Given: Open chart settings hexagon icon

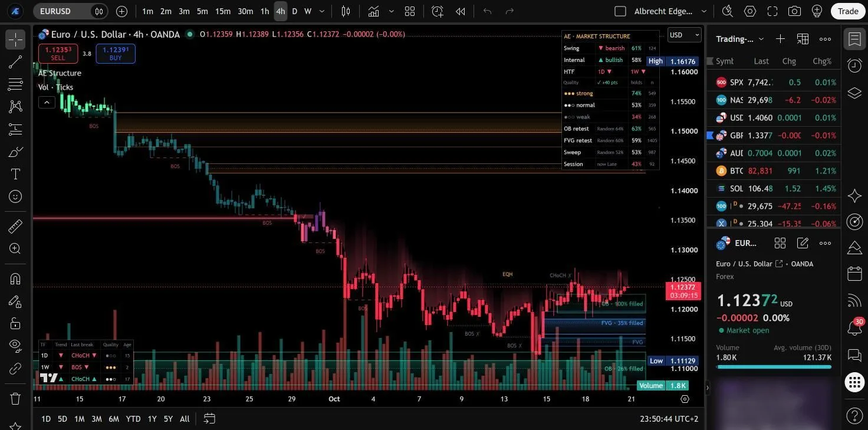Looking at the screenshot, I should tap(750, 11).
